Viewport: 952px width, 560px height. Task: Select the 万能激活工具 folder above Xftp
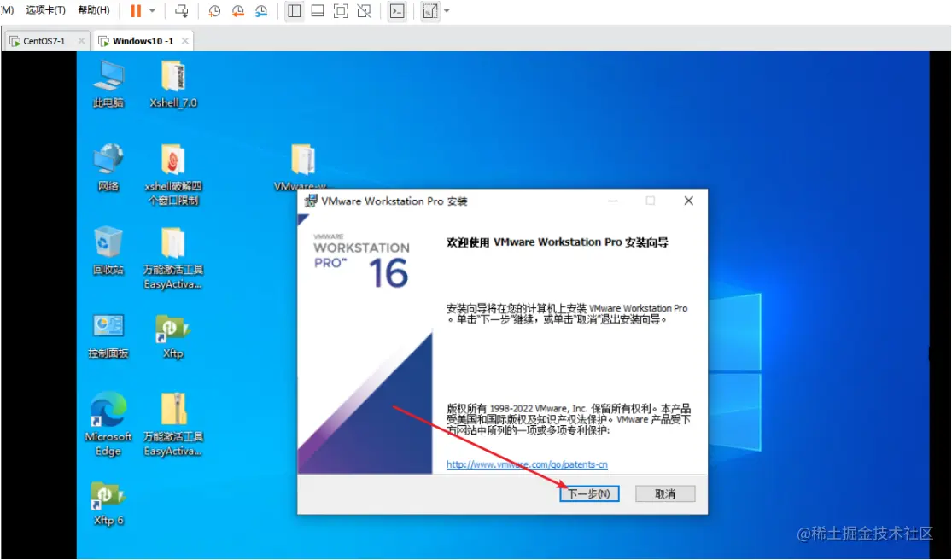[173, 258]
